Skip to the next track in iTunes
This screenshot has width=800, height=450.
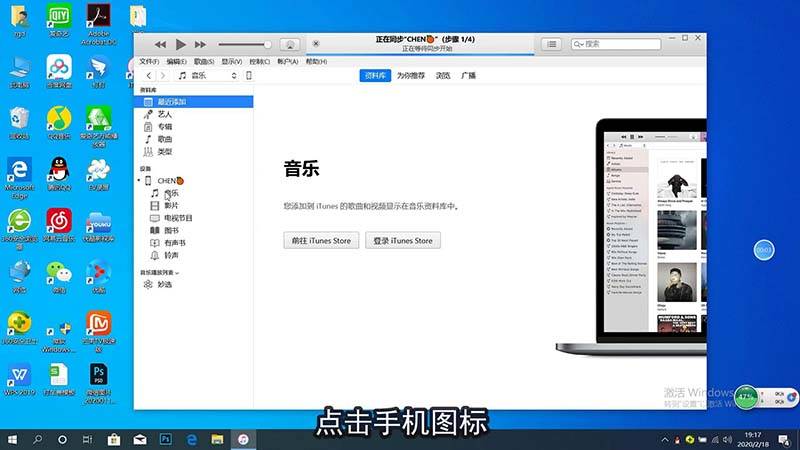(x=201, y=45)
